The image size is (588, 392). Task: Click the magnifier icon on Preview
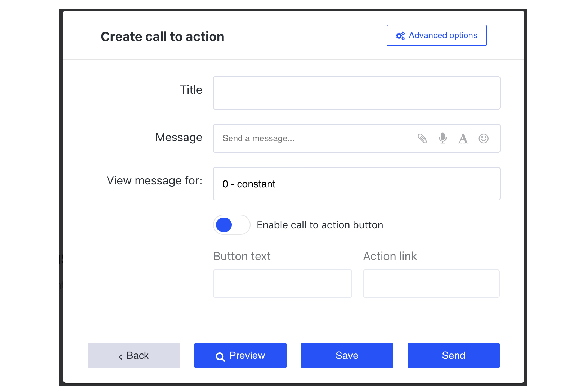220,357
